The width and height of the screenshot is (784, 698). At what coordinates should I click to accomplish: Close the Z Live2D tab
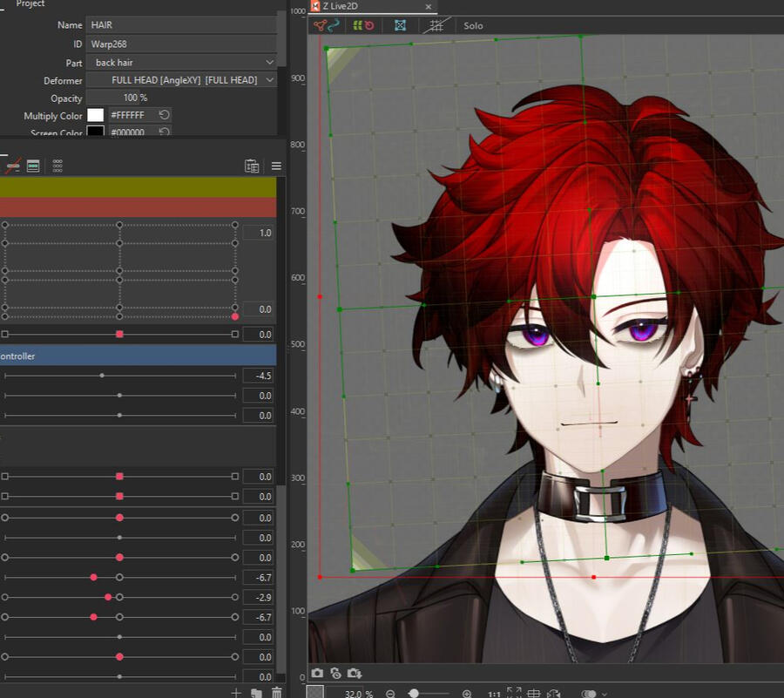click(429, 6)
